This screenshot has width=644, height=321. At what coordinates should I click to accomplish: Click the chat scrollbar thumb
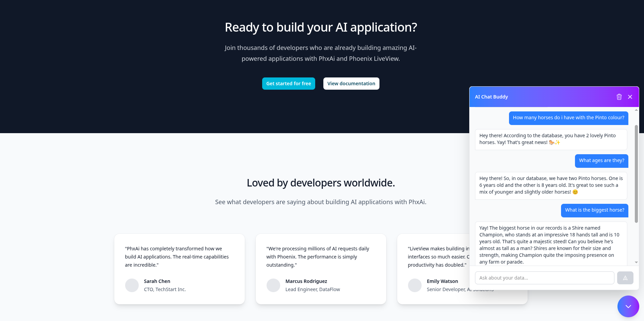click(637, 174)
